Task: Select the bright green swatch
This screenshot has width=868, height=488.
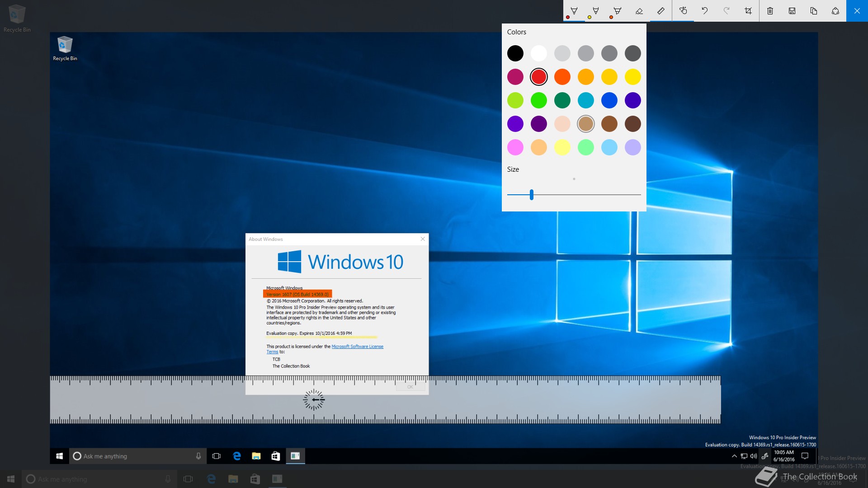Action: [539, 100]
